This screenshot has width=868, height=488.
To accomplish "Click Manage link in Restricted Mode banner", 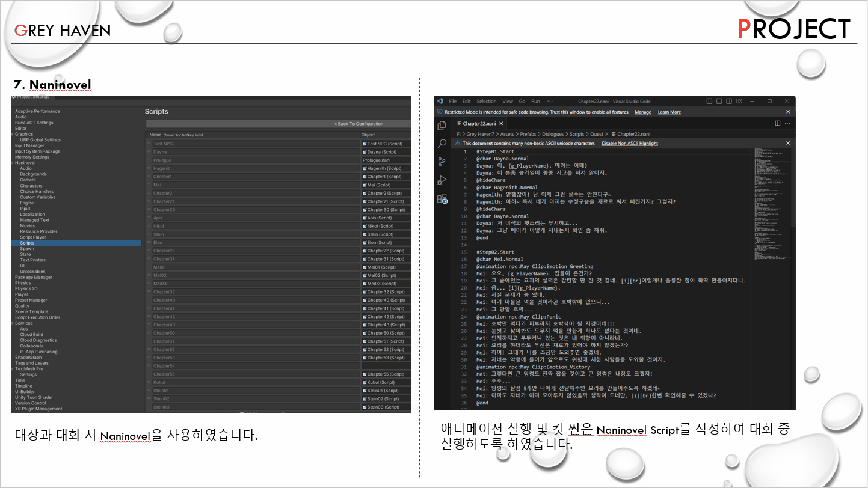I will pos(642,112).
